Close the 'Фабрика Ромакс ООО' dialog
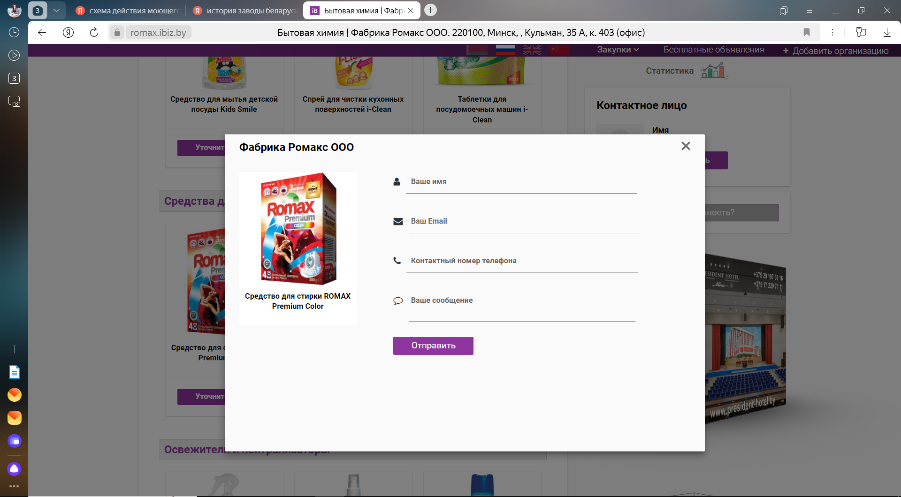This screenshot has height=497, width=901. tap(686, 146)
